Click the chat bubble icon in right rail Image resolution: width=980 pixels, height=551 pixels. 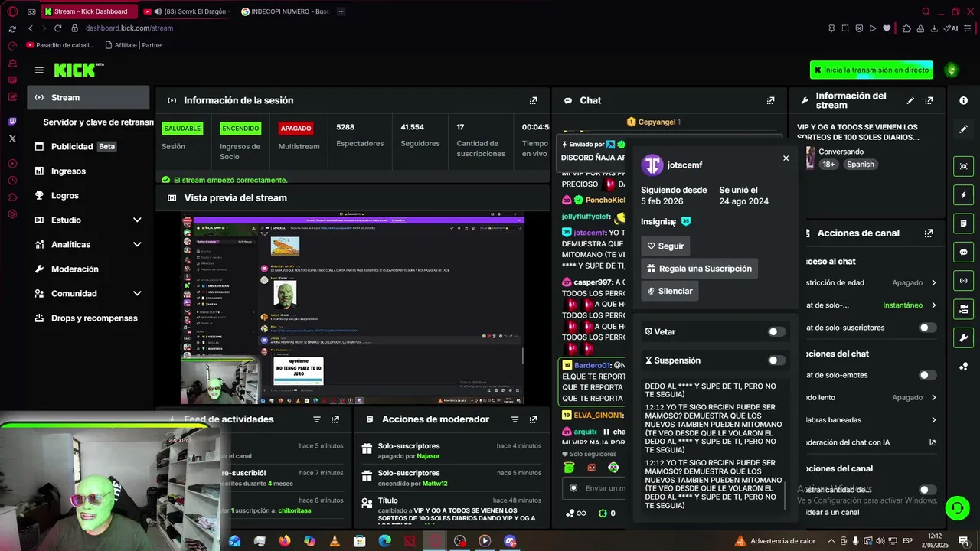click(963, 252)
